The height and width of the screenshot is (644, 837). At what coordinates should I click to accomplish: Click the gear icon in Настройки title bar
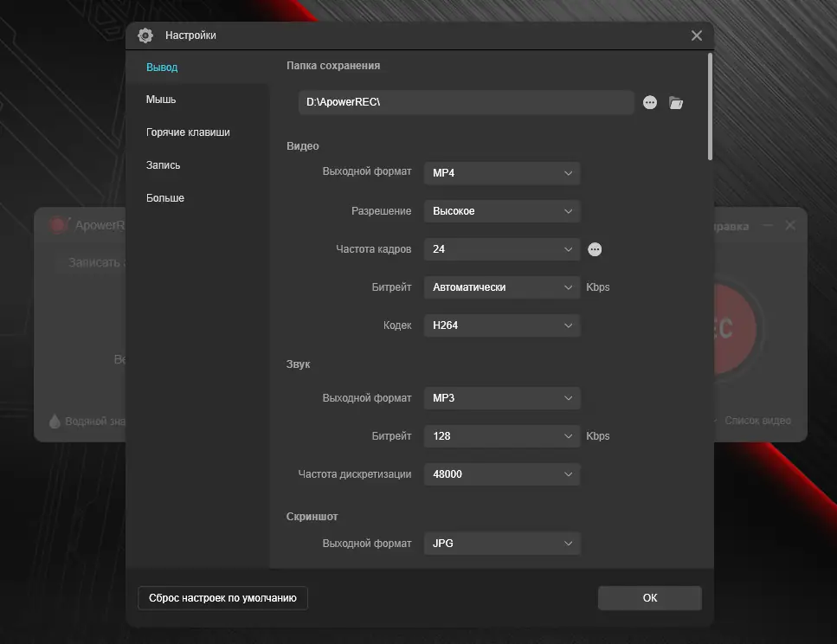145,35
